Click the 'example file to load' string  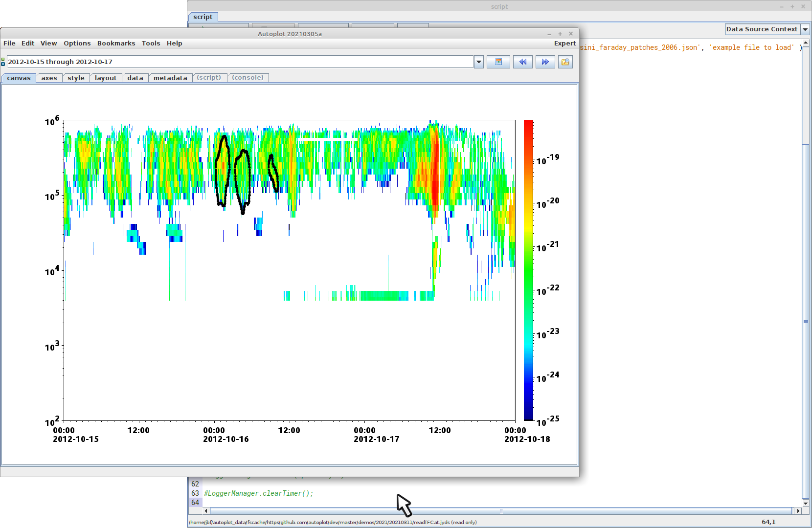[752, 47]
